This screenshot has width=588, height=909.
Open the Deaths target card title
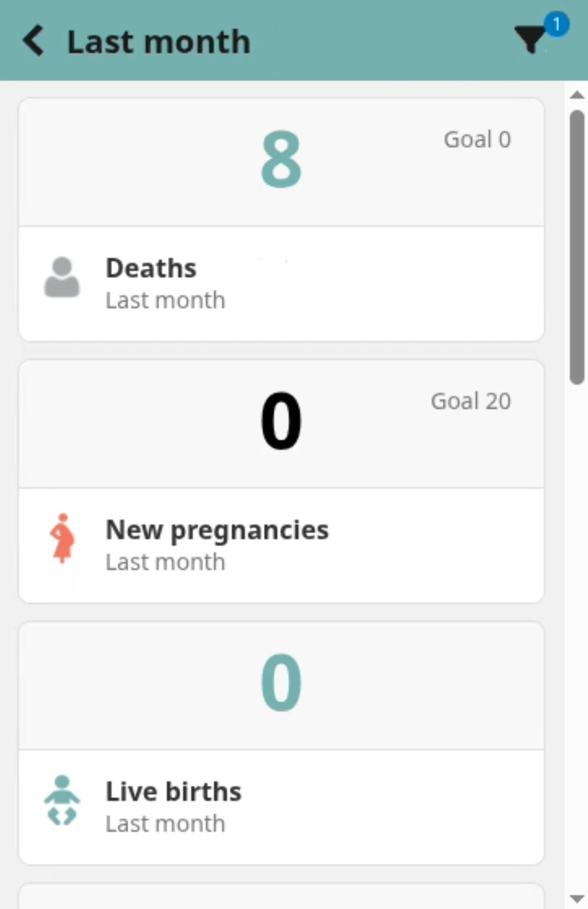pos(151,268)
